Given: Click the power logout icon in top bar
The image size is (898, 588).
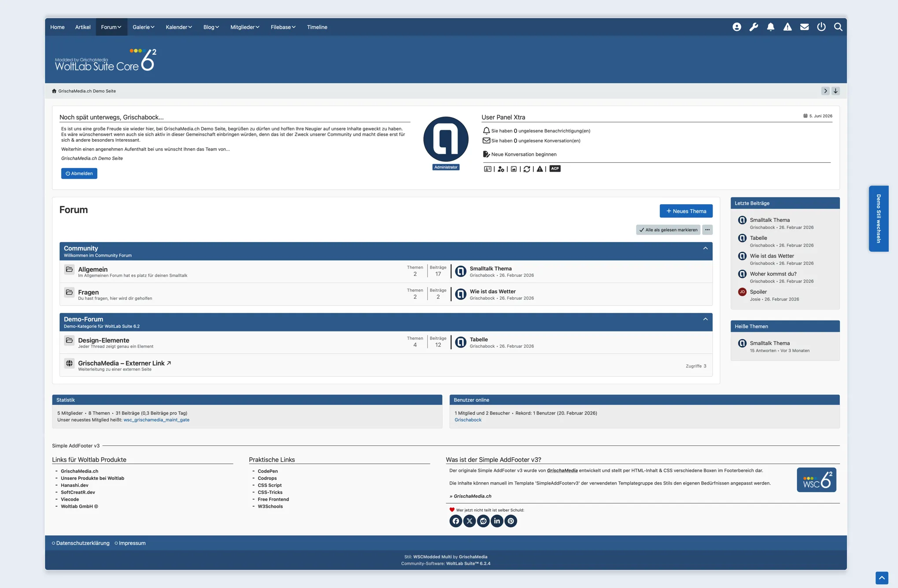Looking at the screenshot, I should (821, 27).
